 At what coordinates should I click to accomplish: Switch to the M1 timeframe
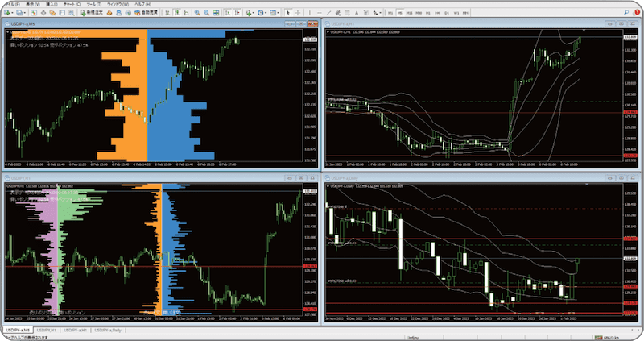(391, 14)
